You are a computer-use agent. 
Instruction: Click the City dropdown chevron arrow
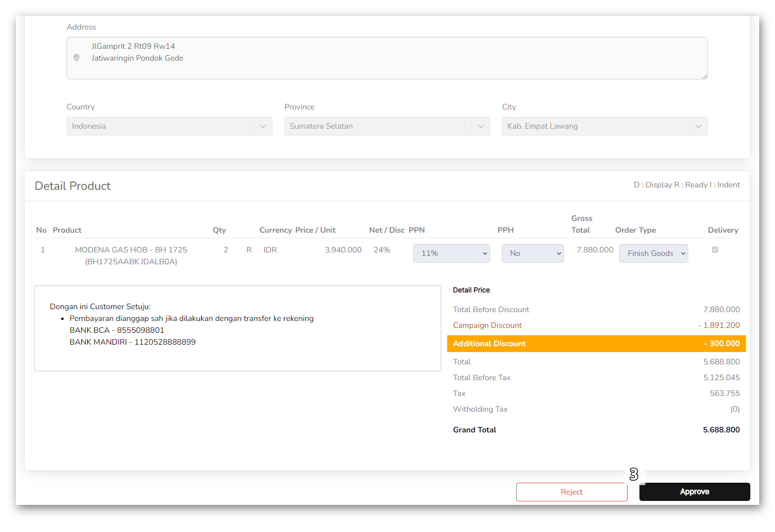[699, 126]
